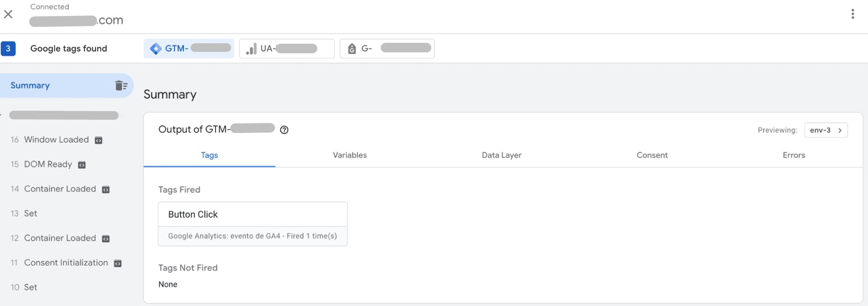
Task: Click the code icon beside Window Loaded
Action: pyautogui.click(x=98, y=140)
